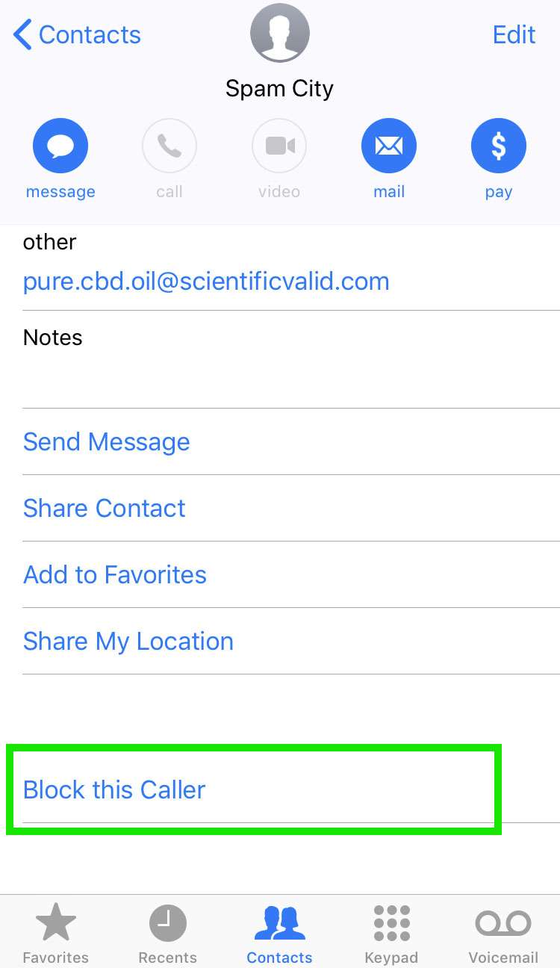560x968 pixels.
Task: Tap the mail envelope icon
Action: point(389,146)
